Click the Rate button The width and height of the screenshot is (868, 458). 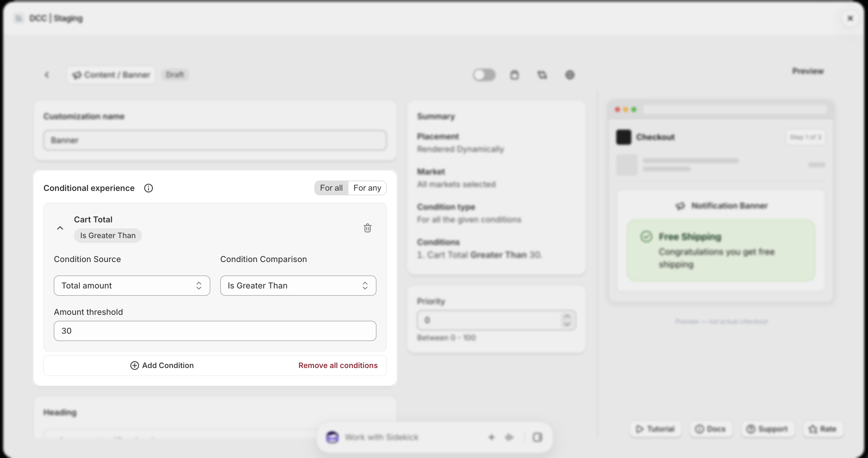tap(823, 429)
